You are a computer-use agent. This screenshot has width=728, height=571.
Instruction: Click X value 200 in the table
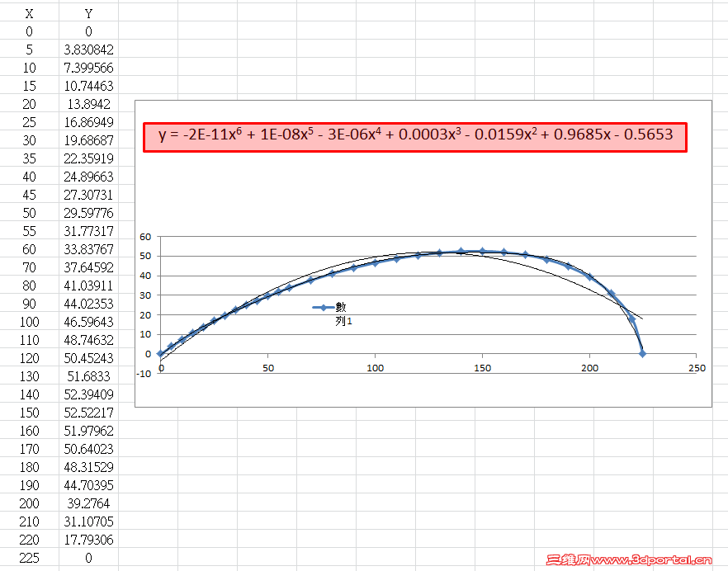[x=29, y=503]
